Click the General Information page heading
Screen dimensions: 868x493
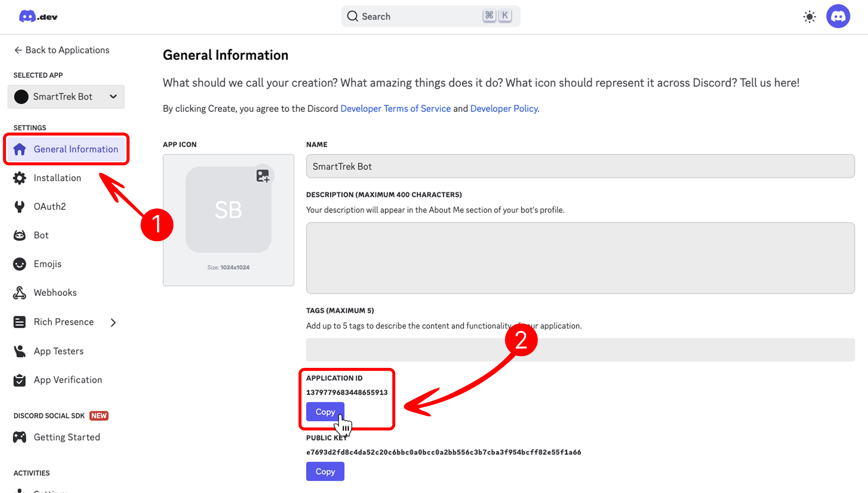tap(225, 55)
